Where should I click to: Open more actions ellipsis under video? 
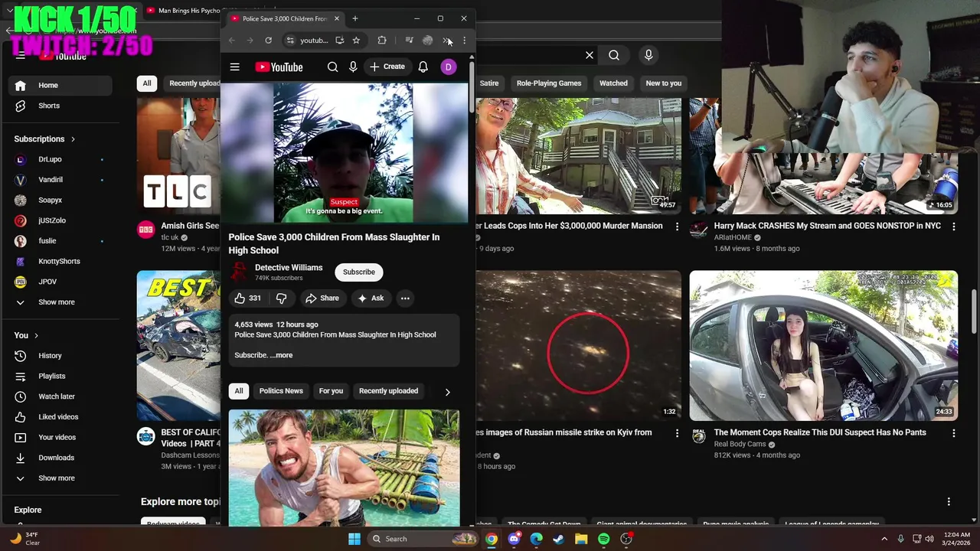point(405,298)
